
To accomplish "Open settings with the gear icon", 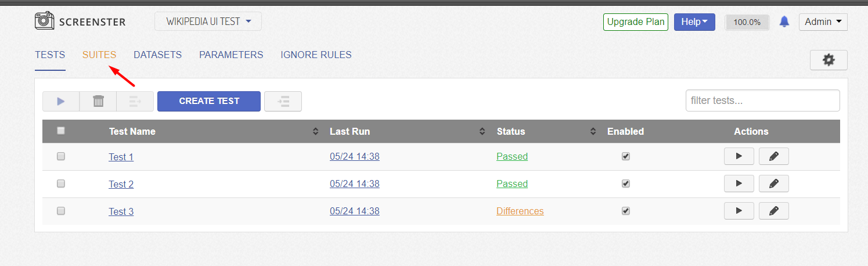I will pyautogui.click(x=829, y=60).
